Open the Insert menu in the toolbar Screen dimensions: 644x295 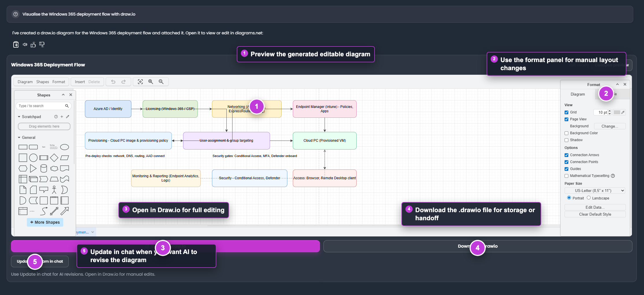click(80, 82)
